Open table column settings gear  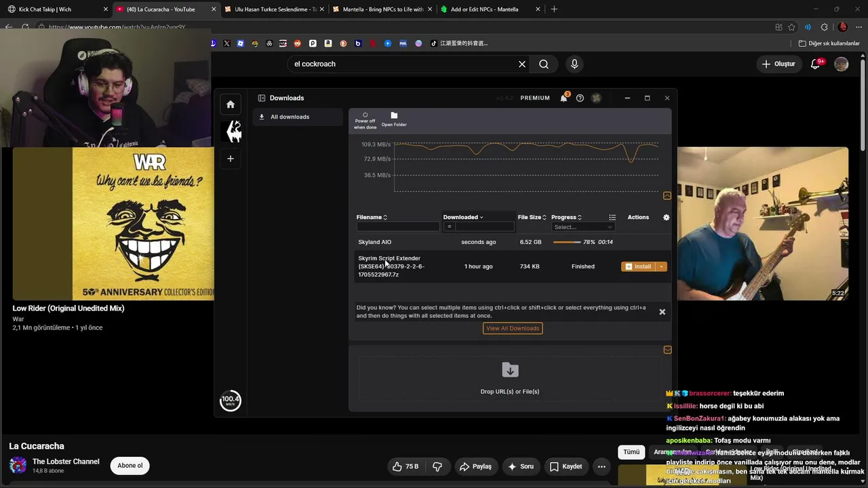666,218
